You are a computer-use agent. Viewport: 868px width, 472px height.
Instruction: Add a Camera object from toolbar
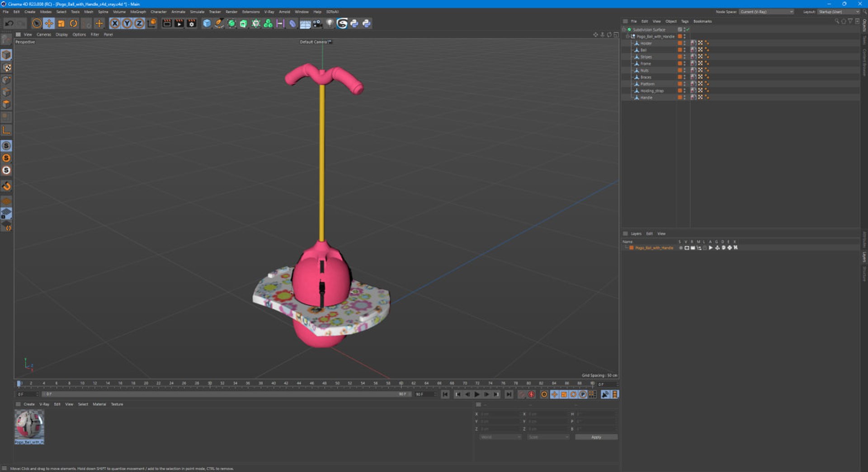pyautogui.click(x=317, y=24)
